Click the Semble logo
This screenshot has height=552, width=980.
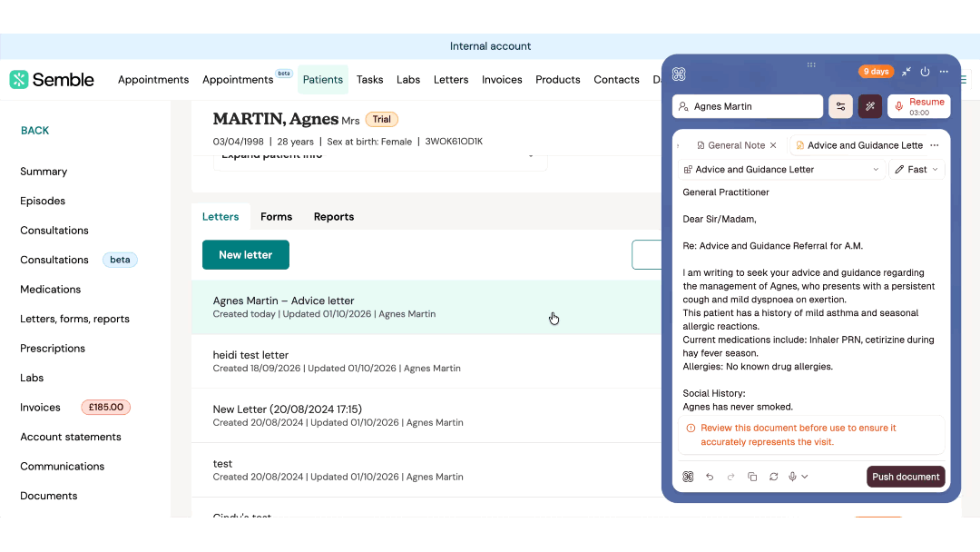click(52, 79)
